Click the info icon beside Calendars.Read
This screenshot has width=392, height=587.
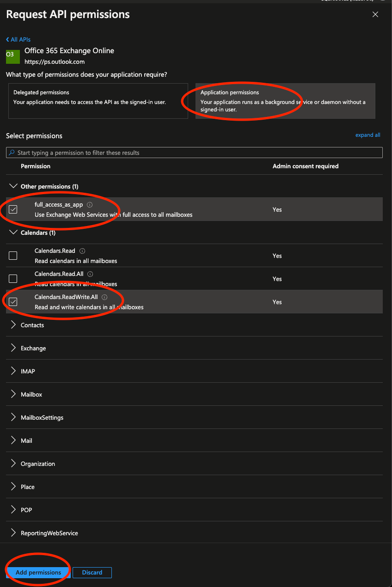click(82, 251)
